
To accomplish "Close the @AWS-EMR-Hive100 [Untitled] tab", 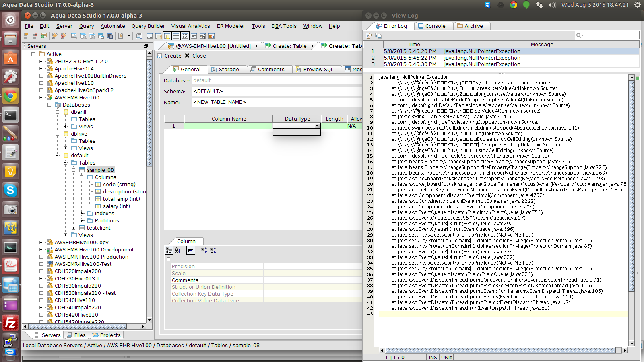I will [256, 46].
